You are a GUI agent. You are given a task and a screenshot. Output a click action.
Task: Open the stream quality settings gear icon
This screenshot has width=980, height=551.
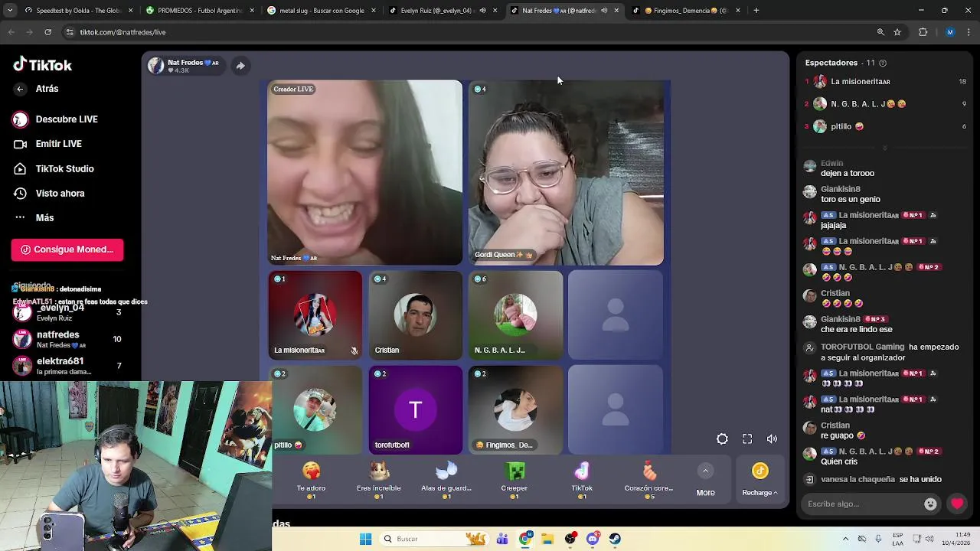[722, 439]
